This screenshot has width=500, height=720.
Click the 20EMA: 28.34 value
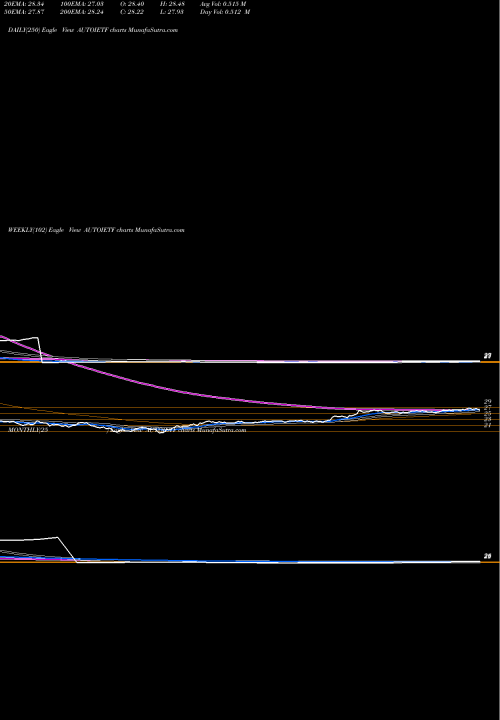coord(24,4)
